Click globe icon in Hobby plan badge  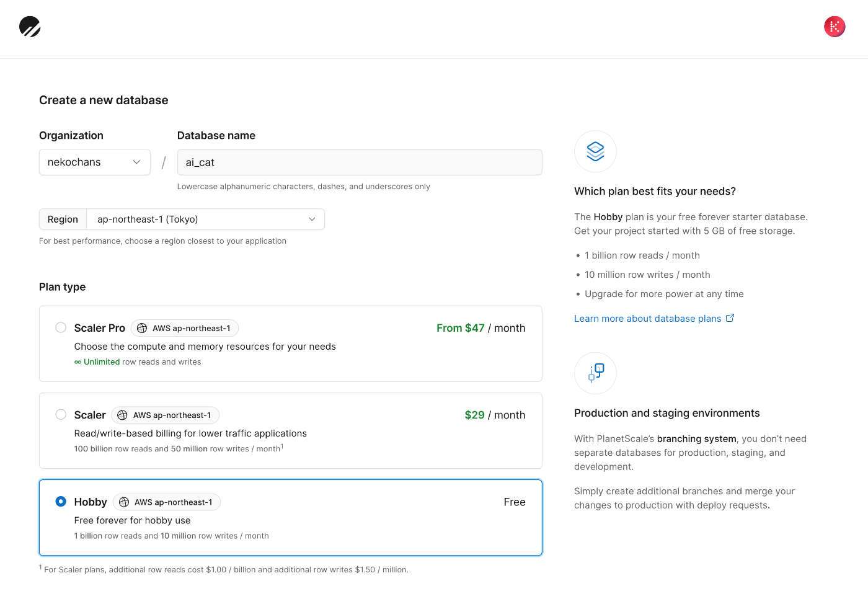124,502
